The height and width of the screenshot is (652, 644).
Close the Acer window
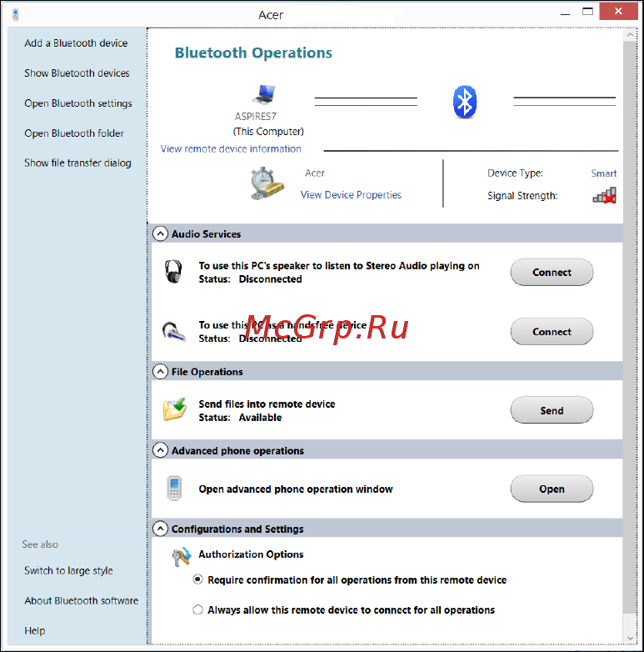tap(618, 11)
